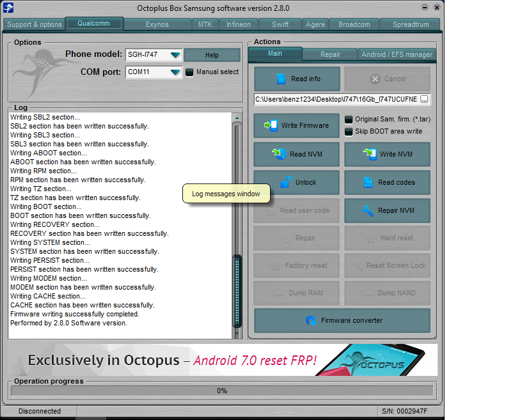The width and height of the screenshot is (524, 420).
Task: Click the Dump NAND button
Action: click(x=387, y=293)
